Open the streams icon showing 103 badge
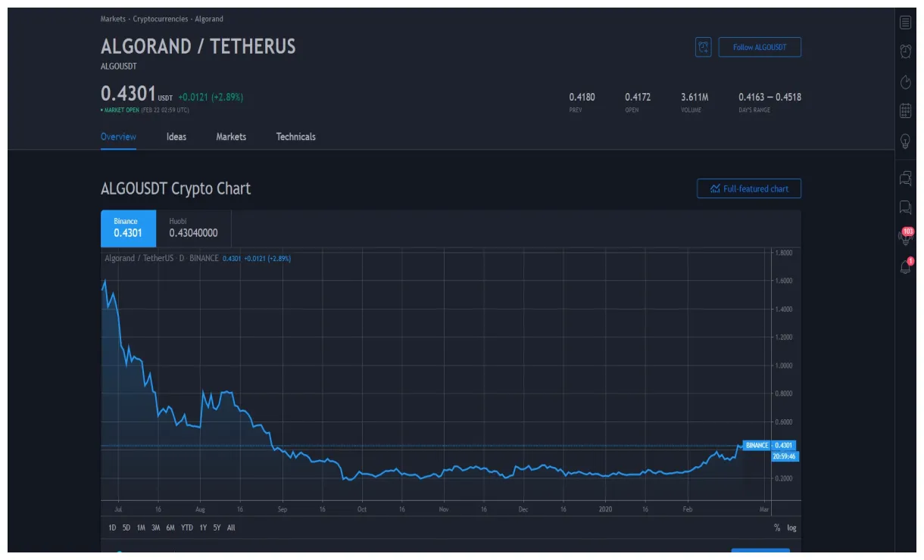Image resolution: width=924 pixels, height=560 pixels. 905,236
